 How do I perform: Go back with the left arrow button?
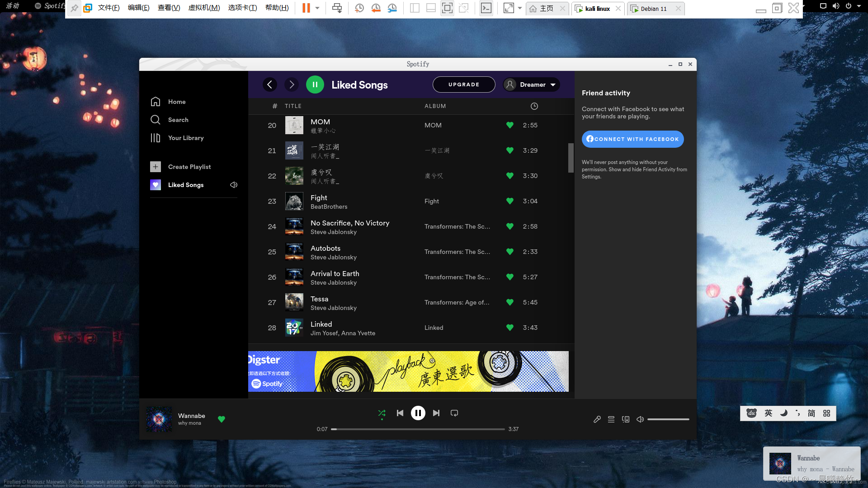[x=270, y=84]
